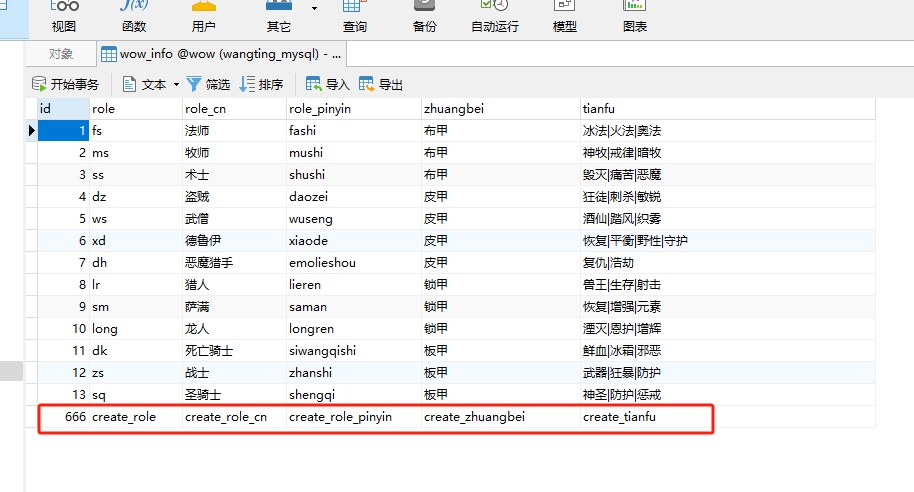
Task: Select the cell 'mushi'
Action: coord(354,153)
